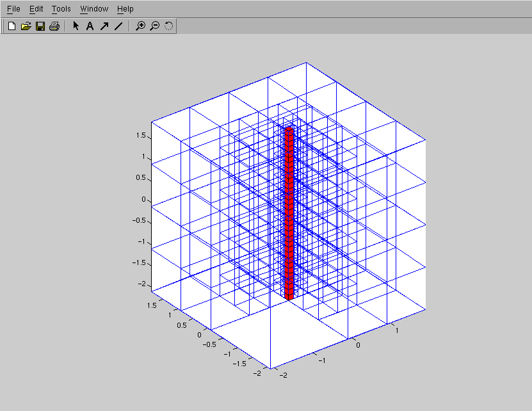This screenshot has width=532, height=411.
Task: Select the Insert Text 'A' tool
Action: tap(90, 26)
